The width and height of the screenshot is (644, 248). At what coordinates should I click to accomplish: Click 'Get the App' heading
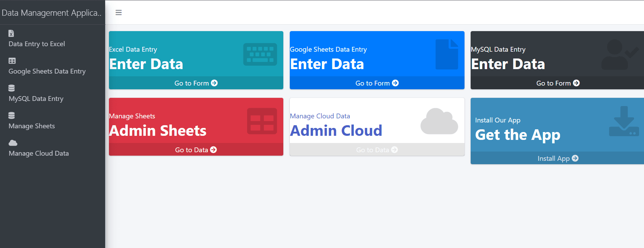(x=518, y=135)
